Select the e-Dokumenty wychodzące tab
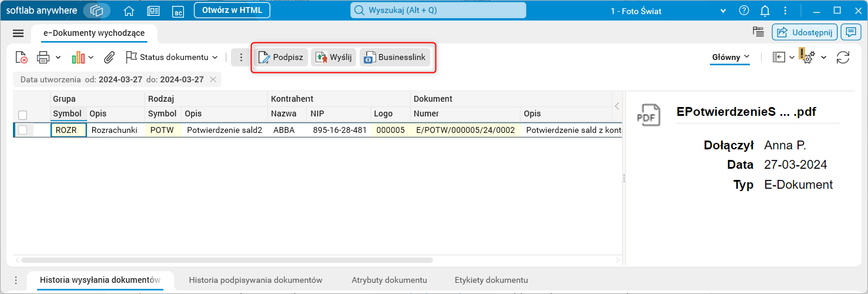The height and width of the screenshot is (294, 868). [x=94, y=33]
